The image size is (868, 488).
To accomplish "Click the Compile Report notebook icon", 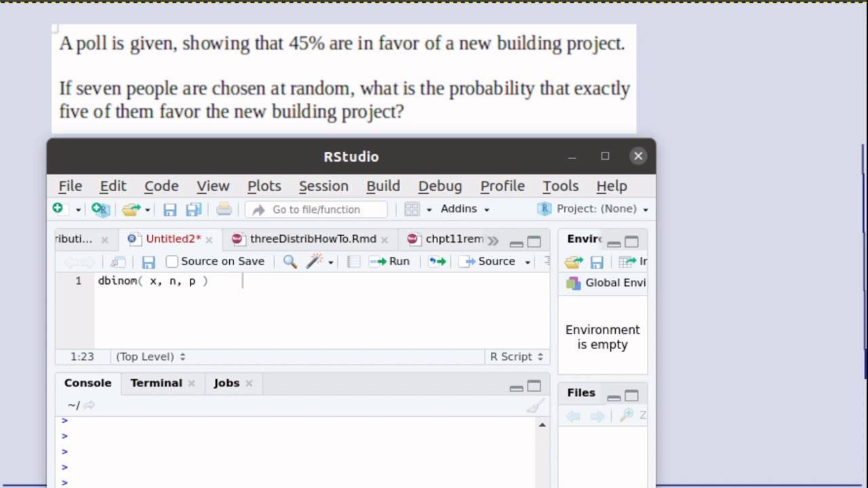I will click(353, 262).
